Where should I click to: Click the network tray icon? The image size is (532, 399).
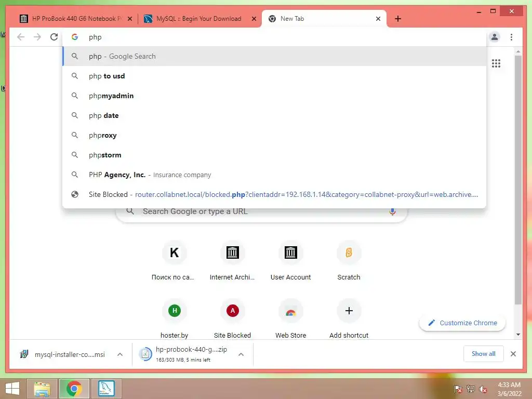(470, 389)
